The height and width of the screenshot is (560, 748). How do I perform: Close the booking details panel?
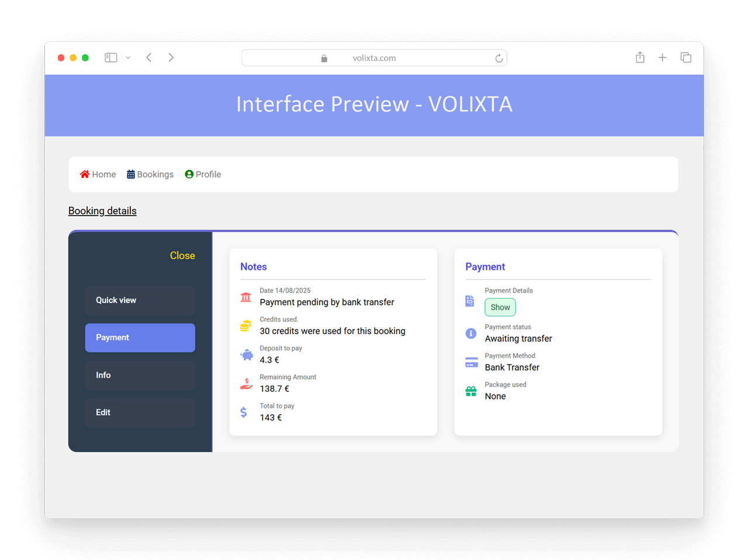[182, 255]
